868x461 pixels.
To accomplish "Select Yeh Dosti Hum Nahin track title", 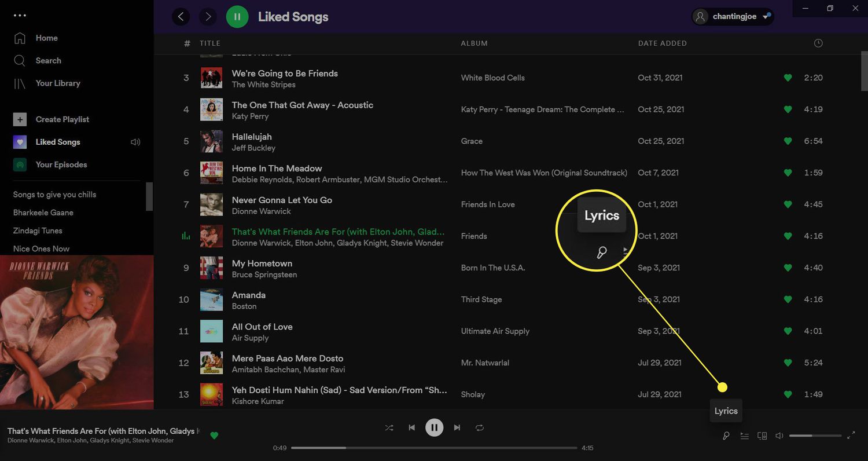I will click(x=339, y=390).
